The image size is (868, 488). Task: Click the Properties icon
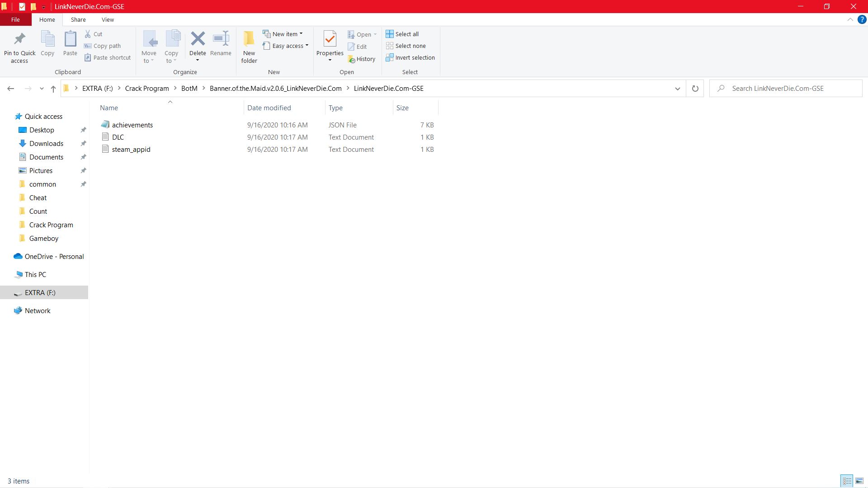(x=330, y=39)
